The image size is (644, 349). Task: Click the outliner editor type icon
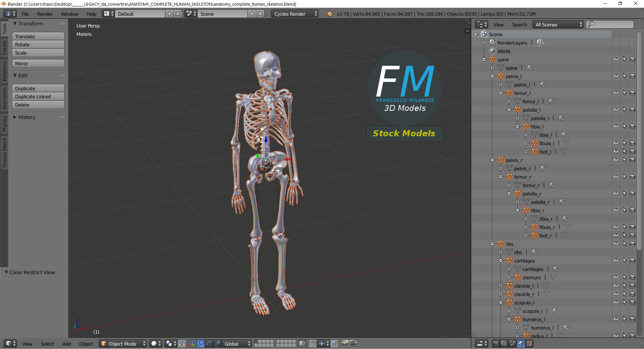pyautogui.click(x=480, y=24)
